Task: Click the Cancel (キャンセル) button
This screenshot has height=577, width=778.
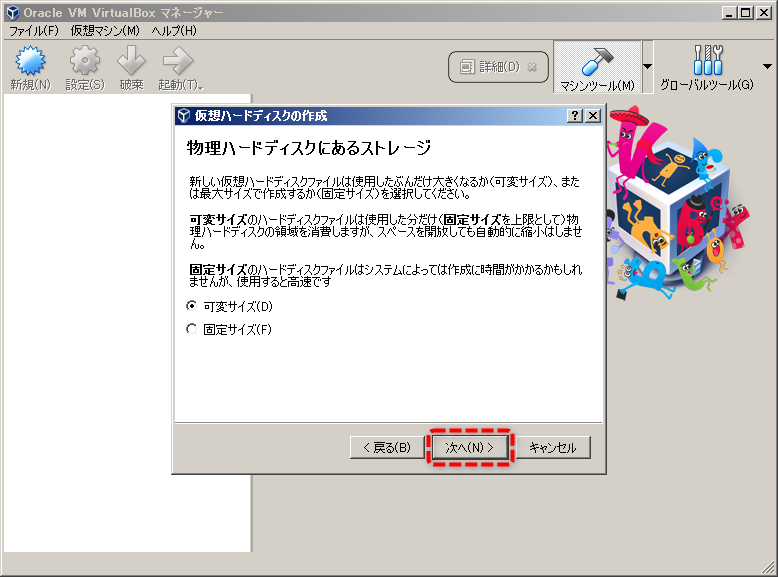Action: pyautogui.click(x=553, y=448)
